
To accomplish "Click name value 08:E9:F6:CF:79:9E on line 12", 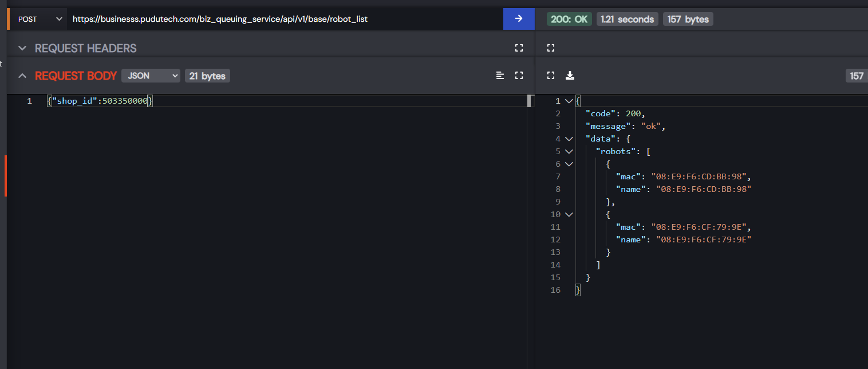I will coord(703,240).
